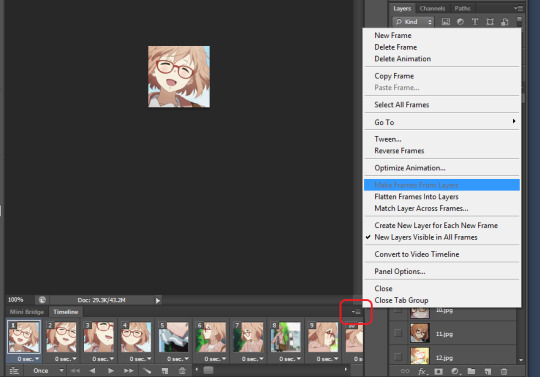Viewport: 540px width, 377px height.
Task: Add a layer mask with mask icon
Action: 438,371
